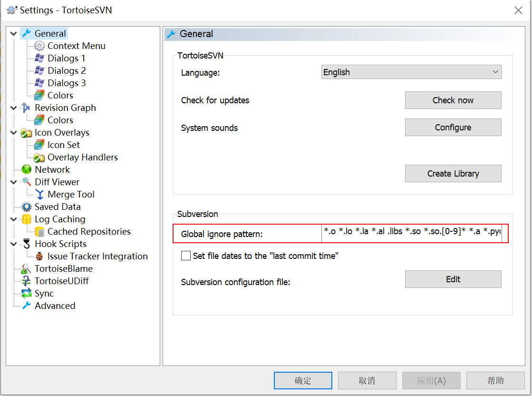This screenshot has height=396, width=532.
Task: Click the Overlay Handlers icon
Action: (40, 157)
